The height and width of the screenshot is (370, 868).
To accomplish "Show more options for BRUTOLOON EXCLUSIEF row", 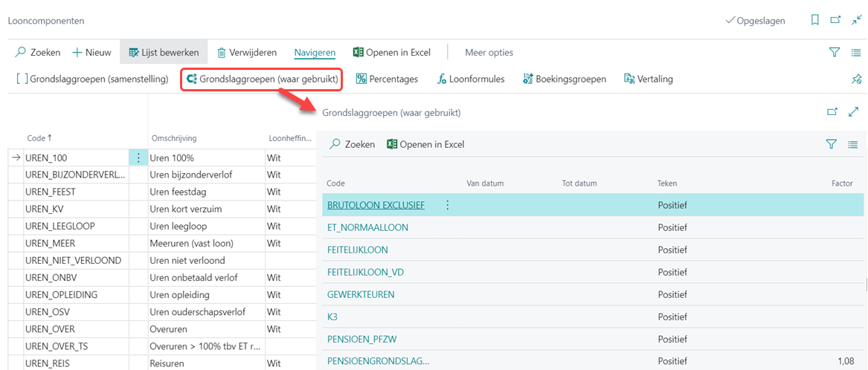I will tap(447, 205).
